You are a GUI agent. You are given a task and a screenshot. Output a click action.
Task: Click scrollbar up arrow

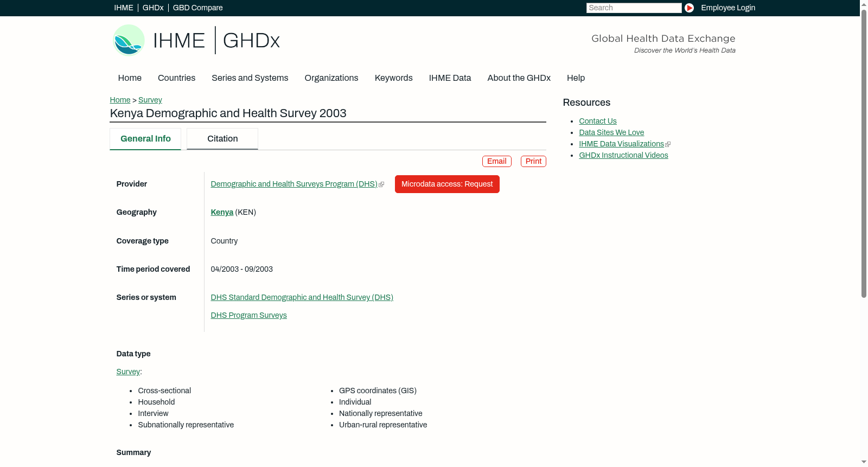(x=864, y=4)
